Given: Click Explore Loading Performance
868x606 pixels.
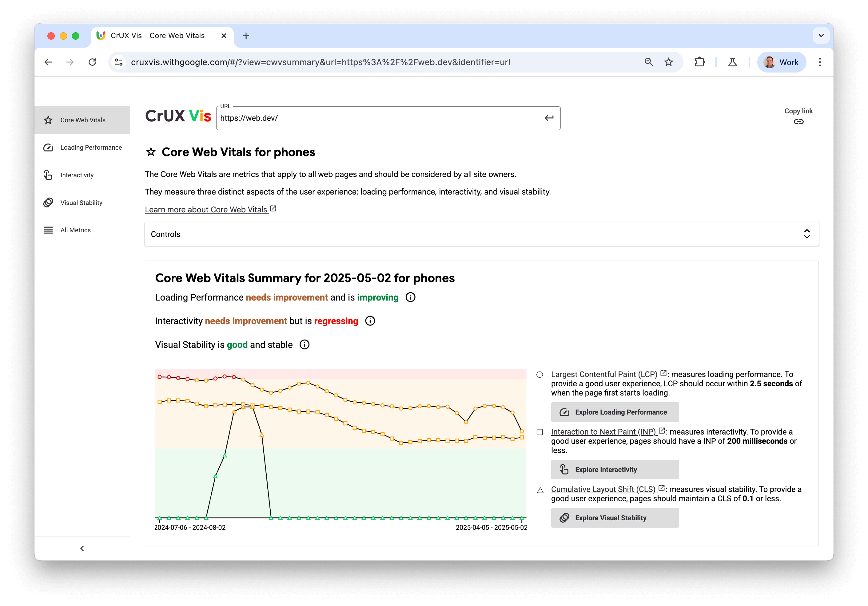Looking at the screenshot, I should 615,412.
